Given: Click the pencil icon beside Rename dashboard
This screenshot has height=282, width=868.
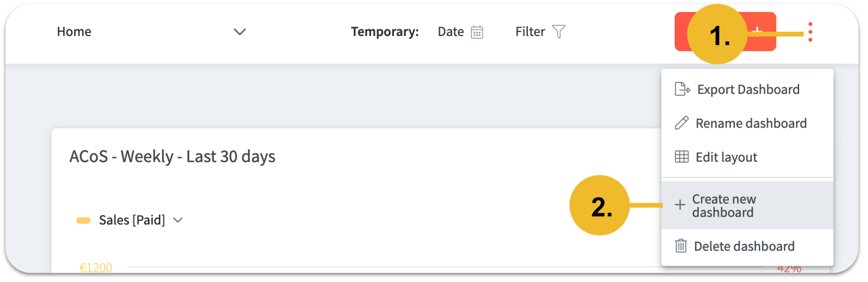Looking at the screenshot, I should [681, 123].
